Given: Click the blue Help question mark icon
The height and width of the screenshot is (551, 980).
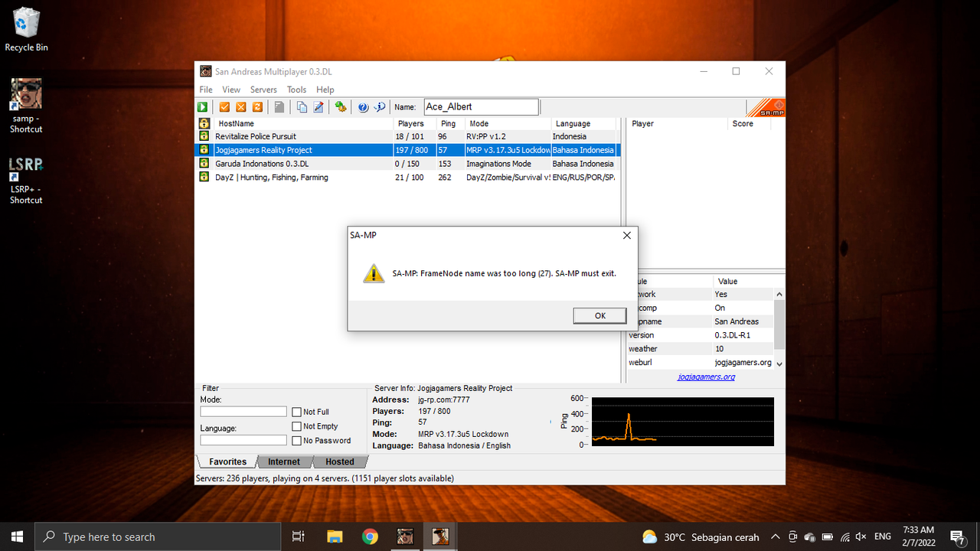Looking at the screenshot, I should pyautogui.click(x=363, y=107).
